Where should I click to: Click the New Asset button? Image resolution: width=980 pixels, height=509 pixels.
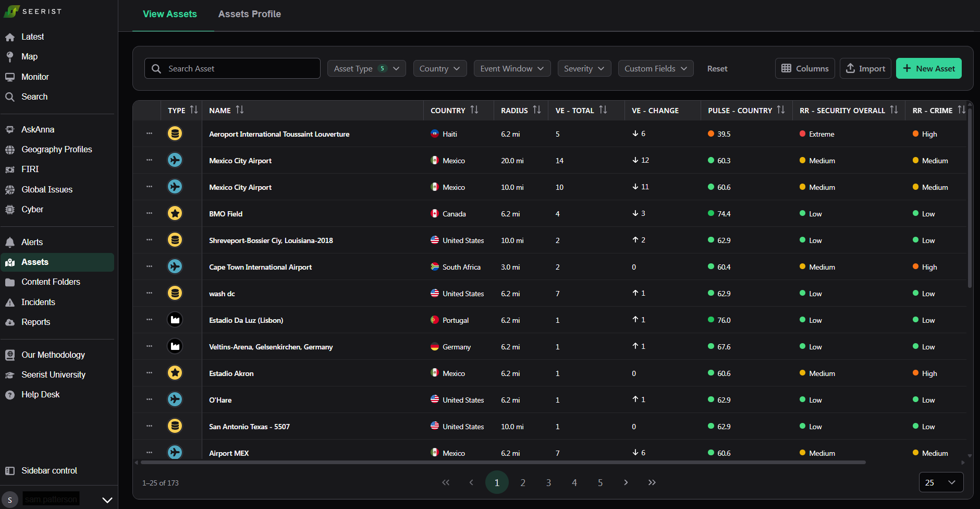(929, 68)
